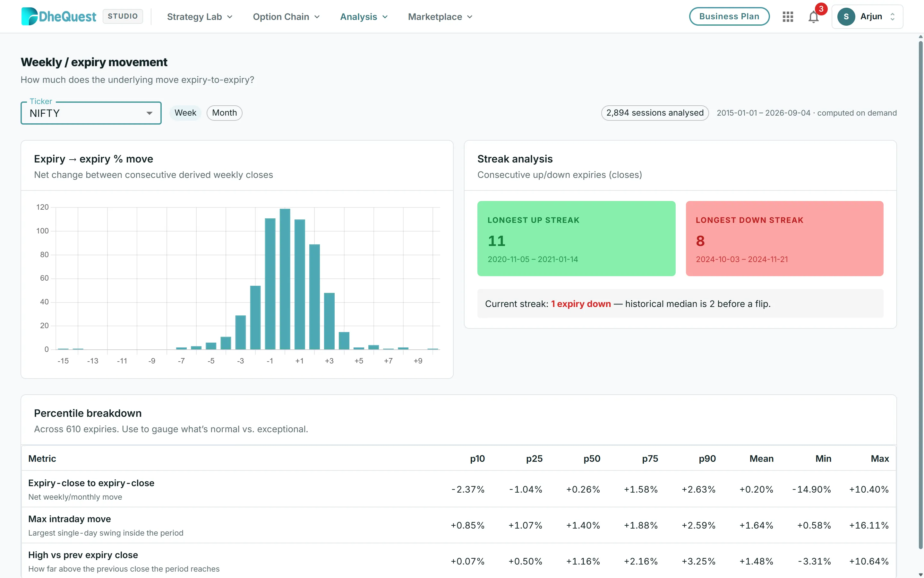Click the page vertical scrollbar
The height and width of the screenshot is (578, 924).
(920, 294)
